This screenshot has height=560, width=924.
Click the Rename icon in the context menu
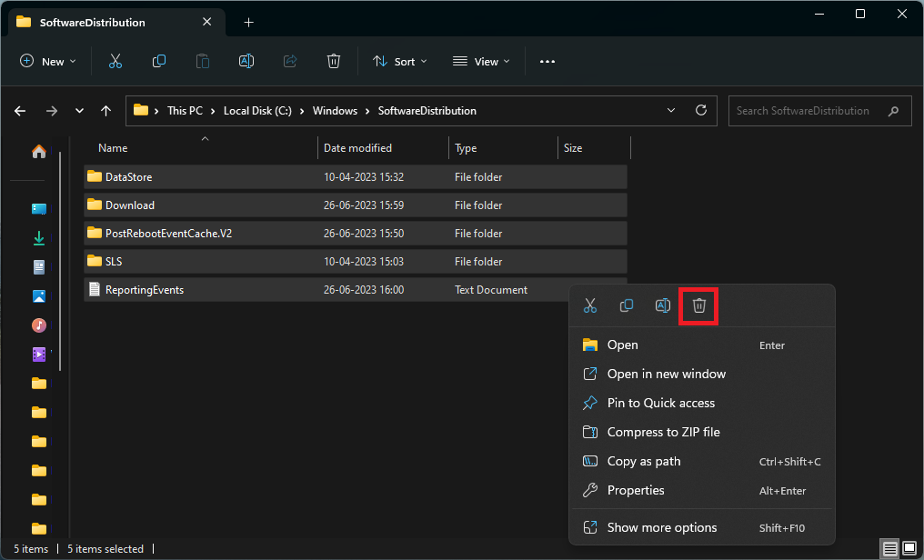coord(662,305)
